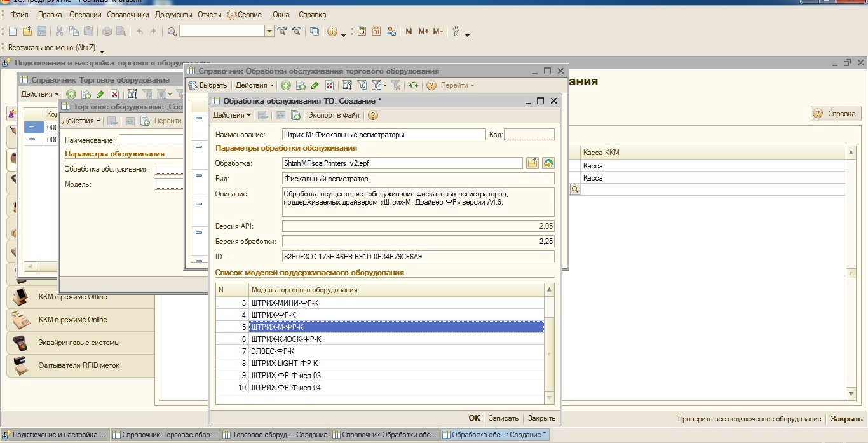Viewport: 868px width, 443px height.
Task: Open Действия dropdown in Торговое оборудование Создание window
Action: [81, 121]
